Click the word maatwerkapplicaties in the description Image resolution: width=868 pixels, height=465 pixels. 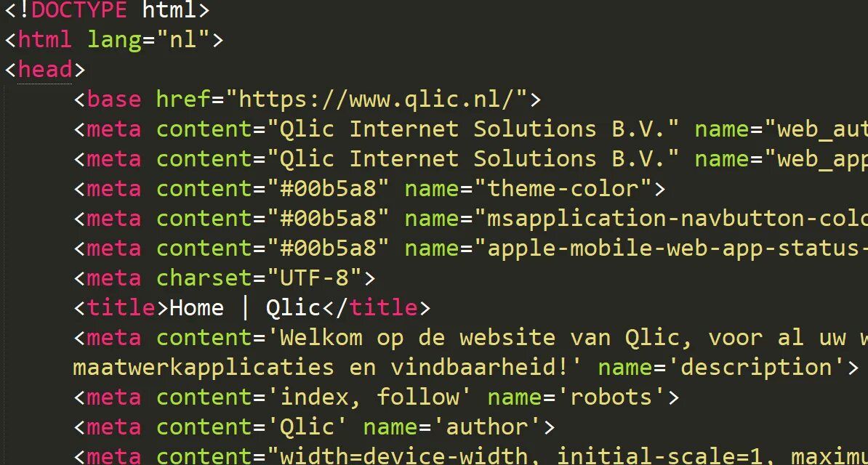(x=204, y=368)
